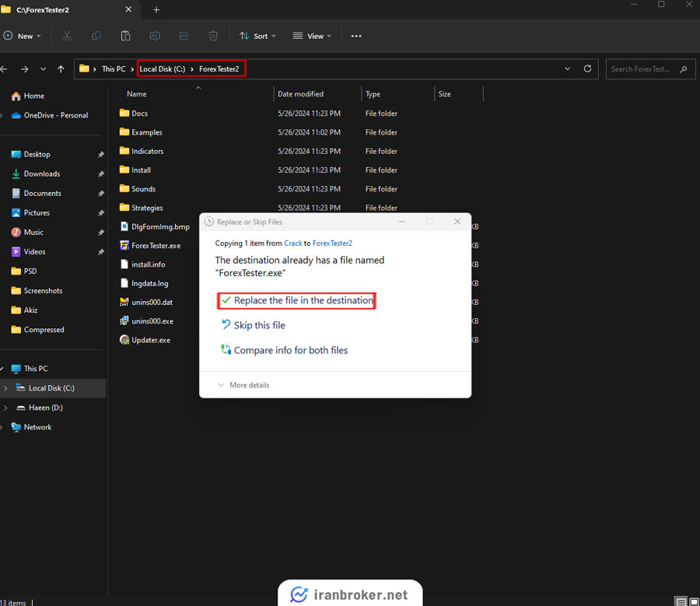
Task: Open Pictures in the navigation pane
Action: pos(37,213)
